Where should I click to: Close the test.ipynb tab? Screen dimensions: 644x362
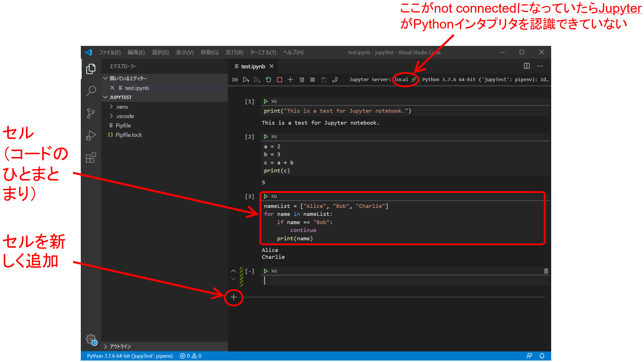[x=272, y=66]
